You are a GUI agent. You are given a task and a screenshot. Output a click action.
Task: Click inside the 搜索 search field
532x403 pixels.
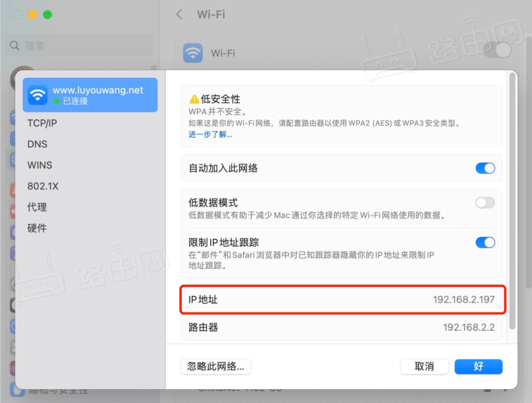79,46
